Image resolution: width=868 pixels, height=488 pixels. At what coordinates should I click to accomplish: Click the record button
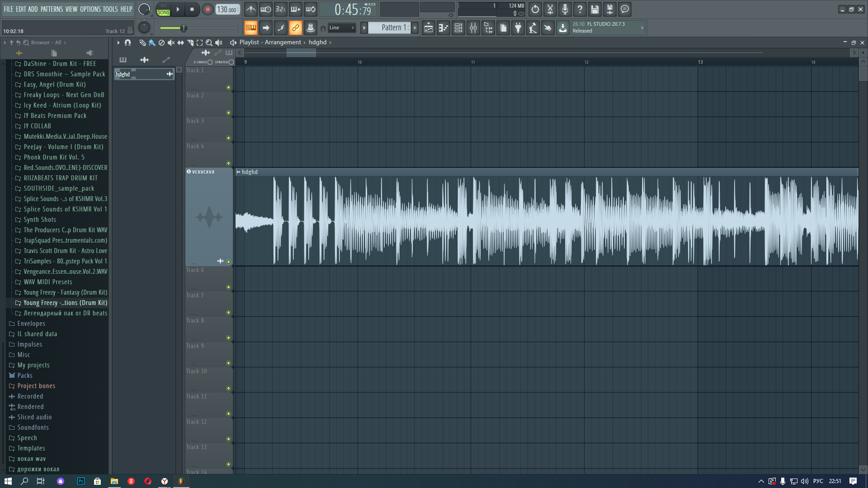[208, 9]
